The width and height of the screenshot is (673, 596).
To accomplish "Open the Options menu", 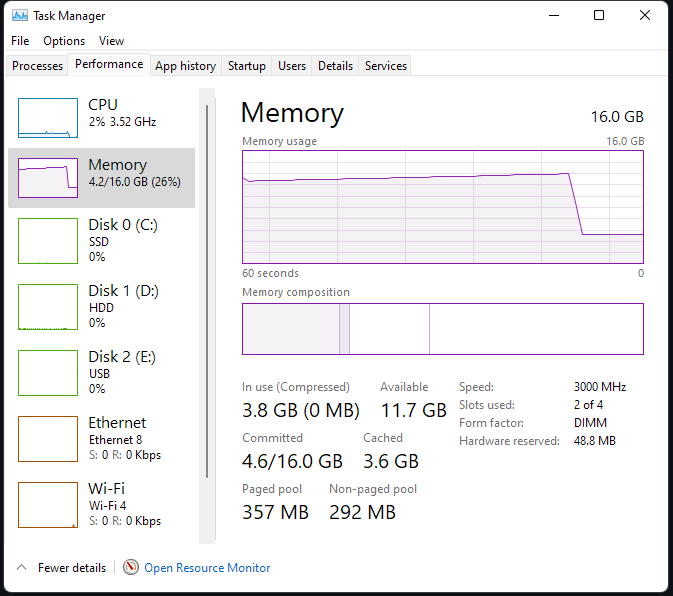I will 64,41.
